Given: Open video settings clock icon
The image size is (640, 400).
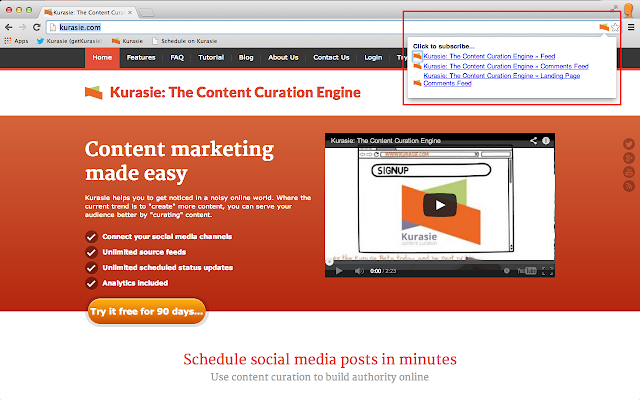Looking at the screenshot, I should point(506,271).
